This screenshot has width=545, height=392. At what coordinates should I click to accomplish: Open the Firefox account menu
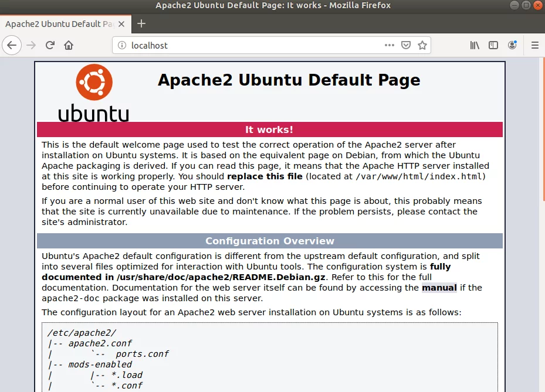tap(512, 45)
